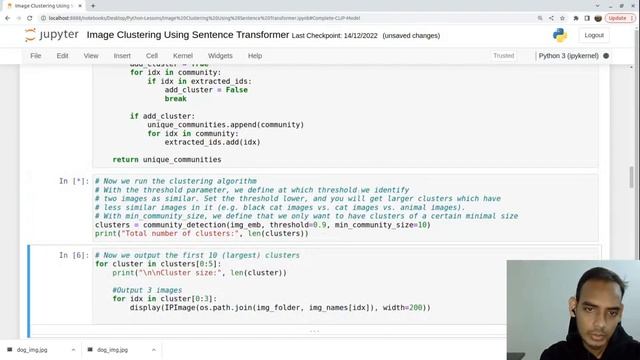The image size is (640, 360).
Task: Click the site information icon beside localhost
Action: 43,18
